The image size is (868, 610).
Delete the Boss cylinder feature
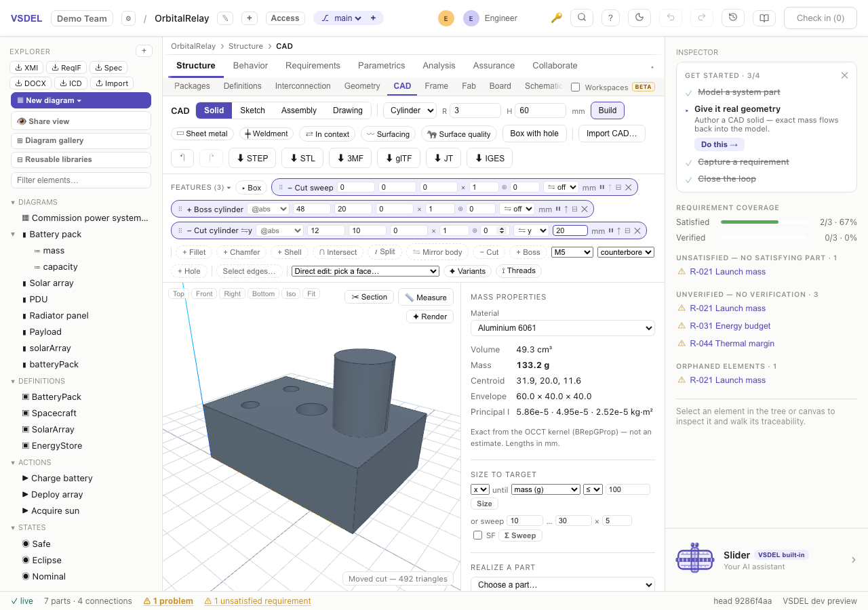coord(585,209)
